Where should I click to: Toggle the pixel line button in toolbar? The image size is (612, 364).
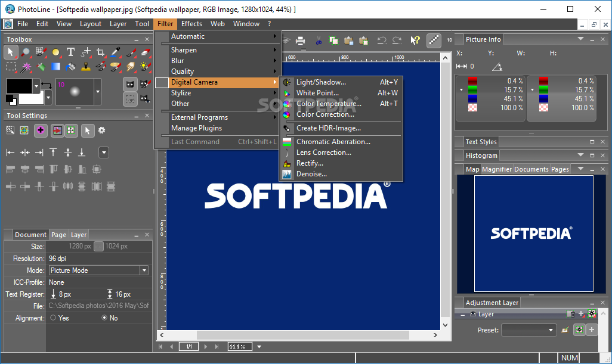point(434,41)
